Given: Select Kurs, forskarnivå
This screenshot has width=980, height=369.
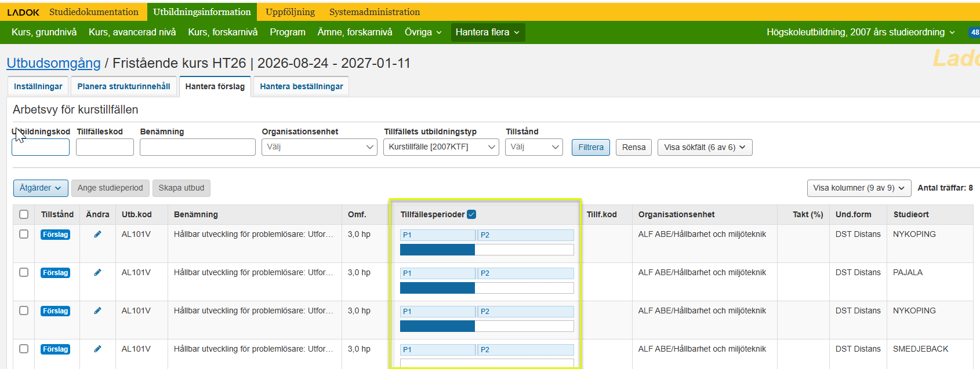Looking at the screenshot, I should [x=223, y=32].
